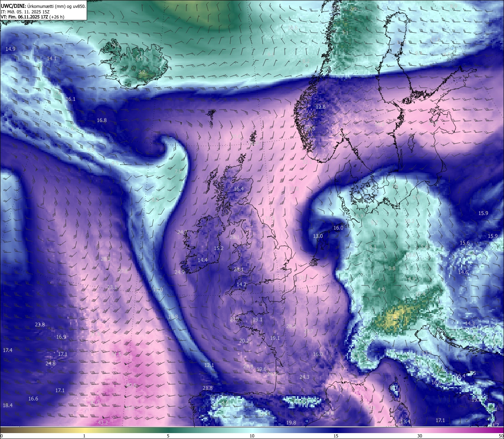Click the 23.1 value label
Viewport: 504px width, 439px height.
(112, 287)
